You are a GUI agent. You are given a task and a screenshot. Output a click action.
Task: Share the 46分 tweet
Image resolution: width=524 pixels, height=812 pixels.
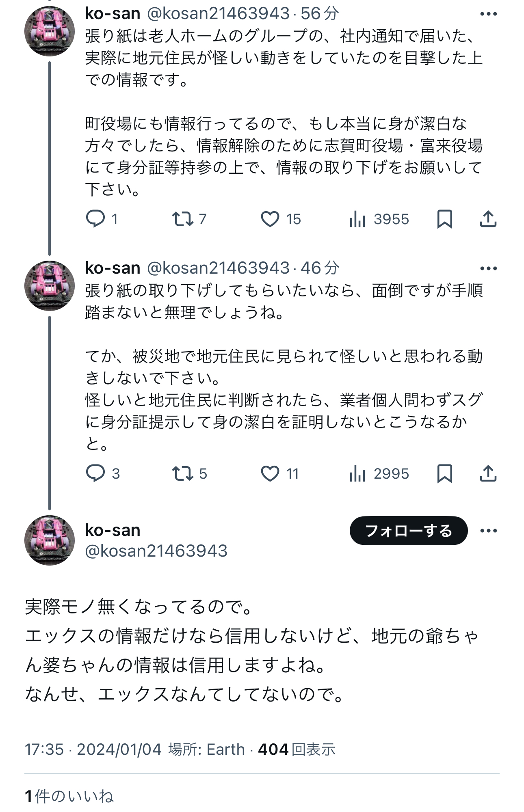click(488, 473)
